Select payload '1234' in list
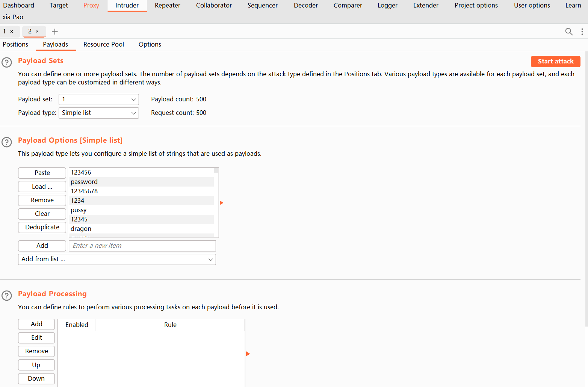The width and height of the screenshot is (588, 387). pyautogui.click(x=141, y=200)
